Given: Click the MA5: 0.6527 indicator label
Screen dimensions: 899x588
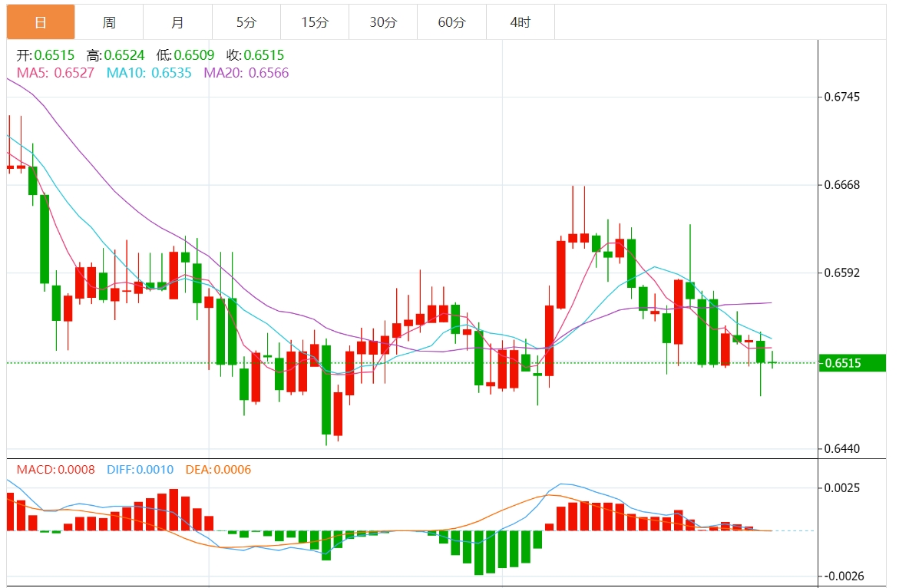Looking at the screenshot, I should (55, 73).
